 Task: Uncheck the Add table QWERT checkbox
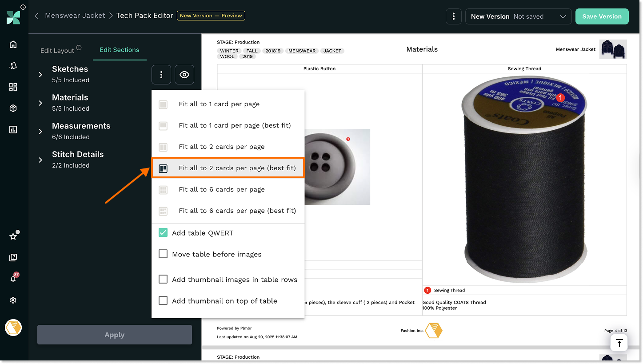(163, 233)
